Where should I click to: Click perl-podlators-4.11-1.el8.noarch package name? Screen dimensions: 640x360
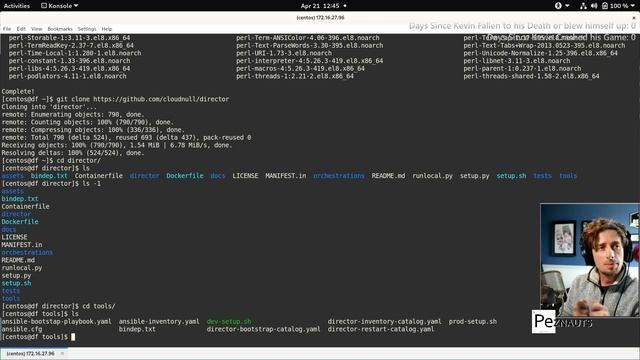[67, 76]
